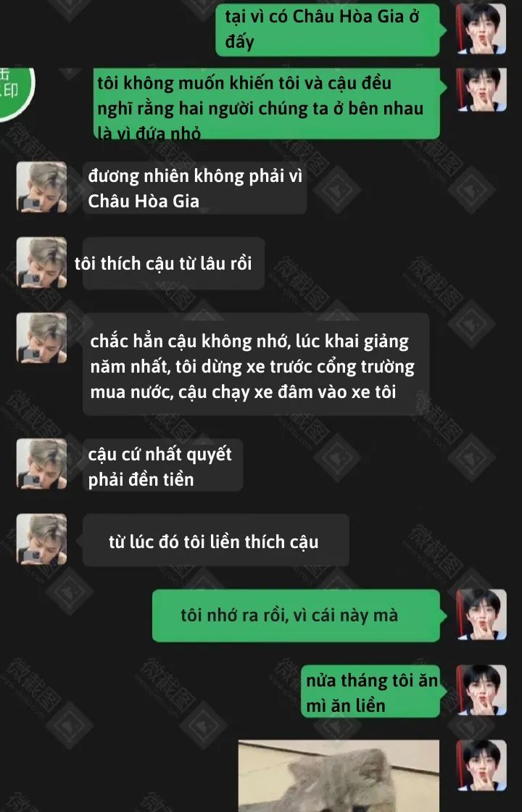Click the avatar beside 'tại vì có Châu Hòa Gia' message
522x812 pixels.
click(481, 28)
